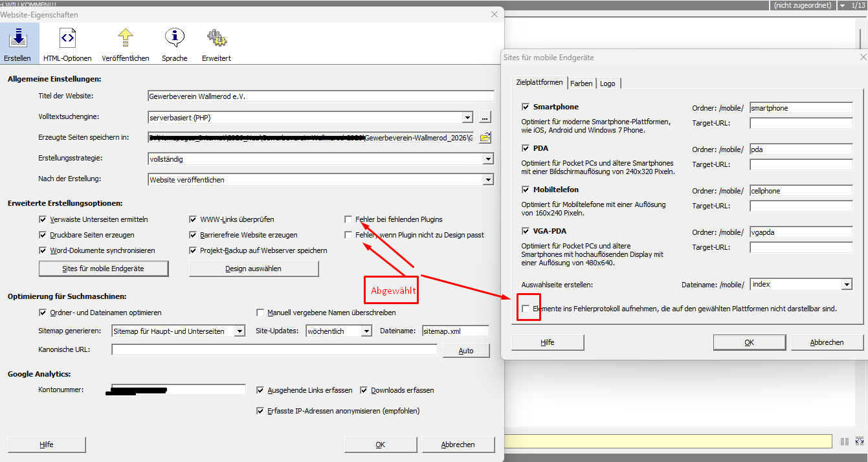Viewport: 868px width, 462px height.
Task: Toggle Verwaiste Unterseiten ermitteln checkbox
Action: 43,219
